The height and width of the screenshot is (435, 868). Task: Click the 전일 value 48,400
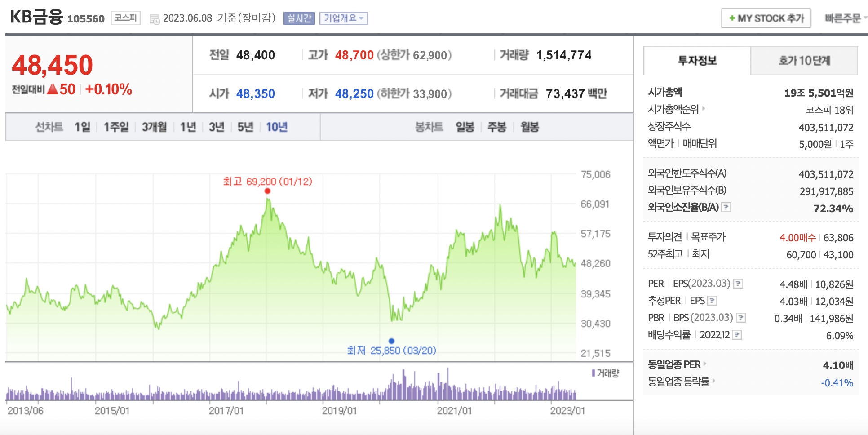pos(256,55)
